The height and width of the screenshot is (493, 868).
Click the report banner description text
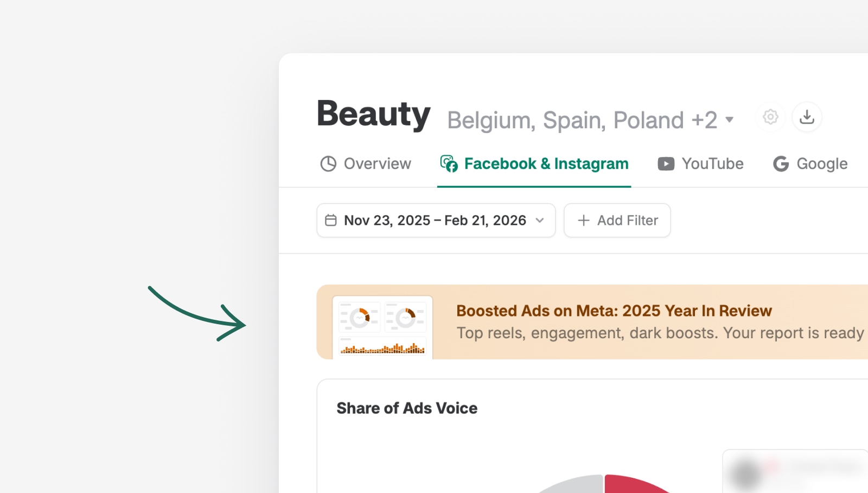click(660, 333)
